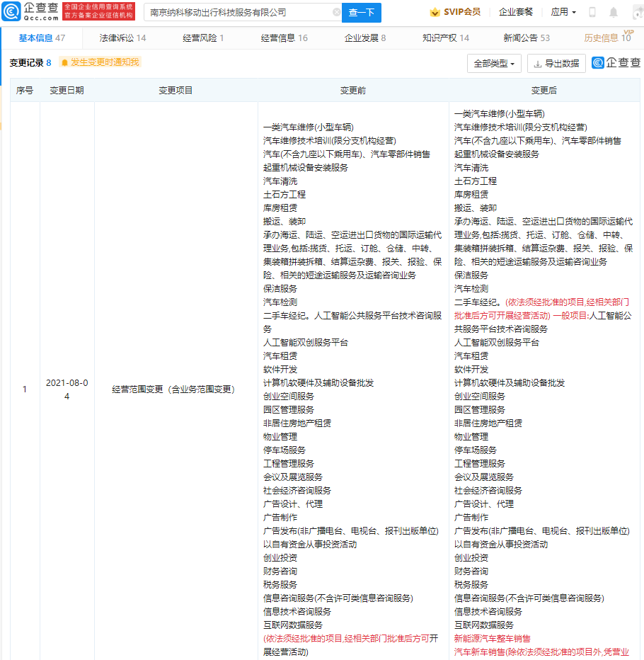The width and height of the screenshot is (644, 660).
Task: Click the red 新能源汽车整车销售 text
Action: 492,639
